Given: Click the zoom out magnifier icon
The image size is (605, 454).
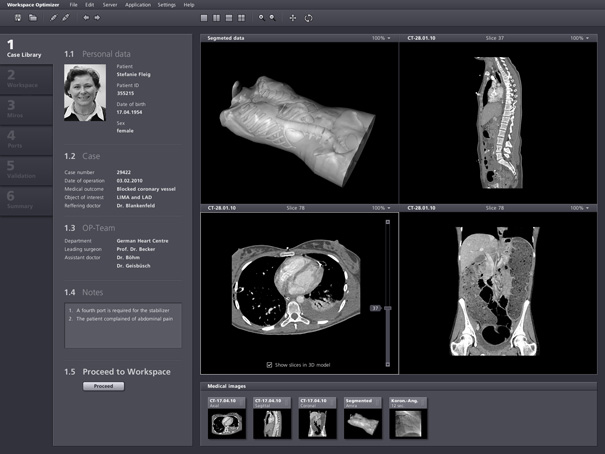Looking at the screenshot, I should (273, 18).
